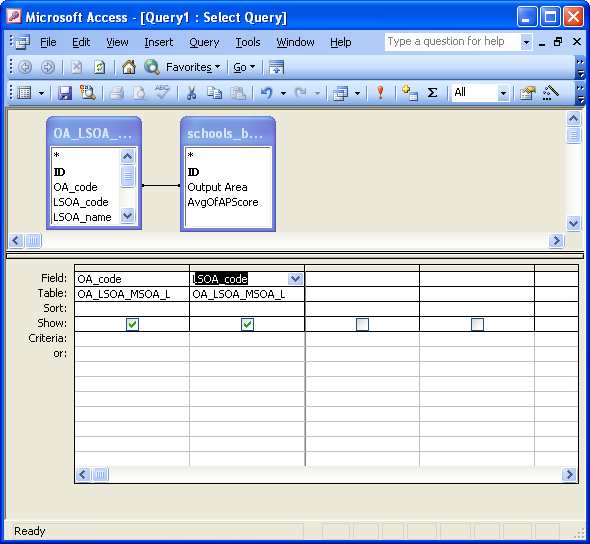Uncheck Show box for OA_code column
Image resolution: width=590 pixels, height=544 pixels.
pos(132,324)
